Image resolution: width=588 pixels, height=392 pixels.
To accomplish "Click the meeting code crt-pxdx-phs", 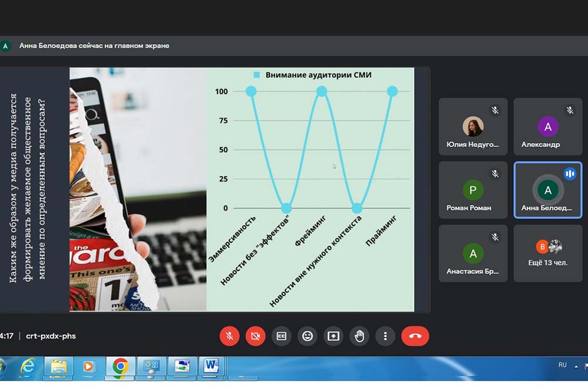I will 51,336.
